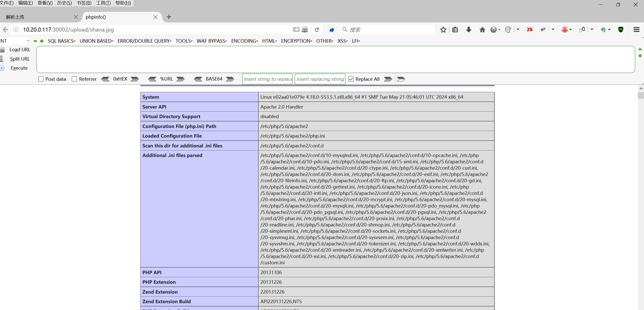Tick the Referrer checkbox
Image resolution: width=644 pixels, height=310 pixels.
point(74,79)
